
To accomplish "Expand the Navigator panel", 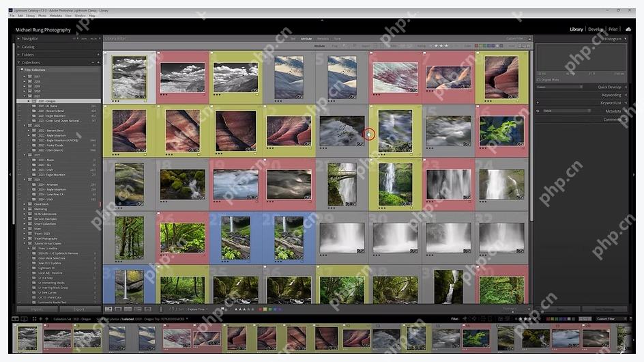I will (18, 38).
